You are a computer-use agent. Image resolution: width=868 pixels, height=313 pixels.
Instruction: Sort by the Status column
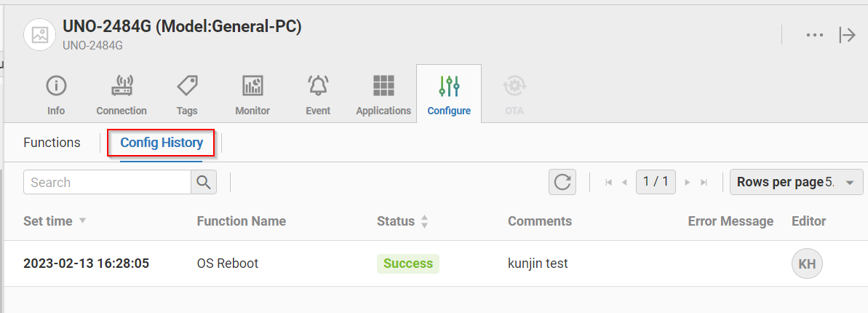click(402, 221)
